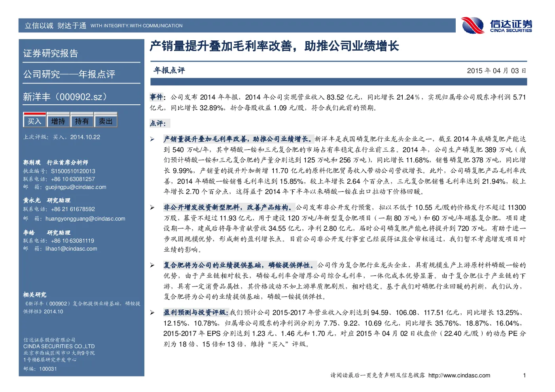Select the 卖出 rating box
555x392 pixels.
tap(106, 121)
